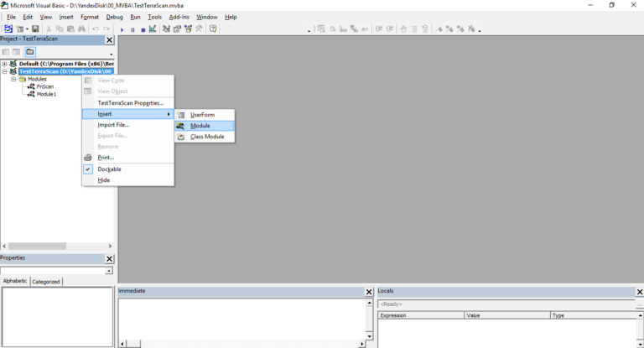Select Module1 in the project tree

(46, 94)
